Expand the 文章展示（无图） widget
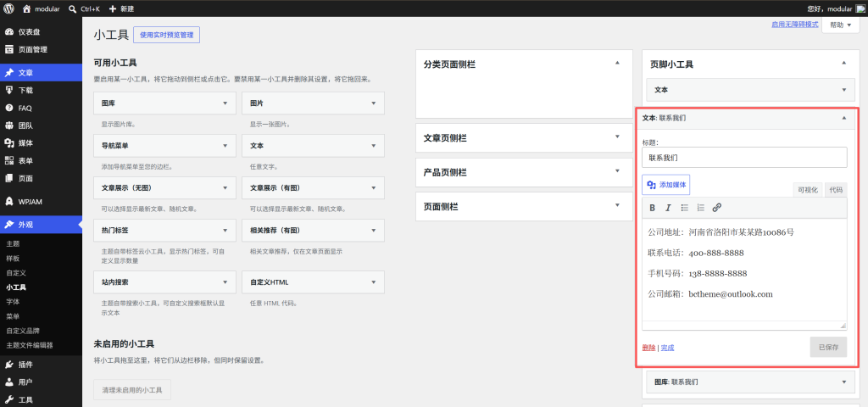This screenshot has height=407, width=868. (x=225, y=187)
